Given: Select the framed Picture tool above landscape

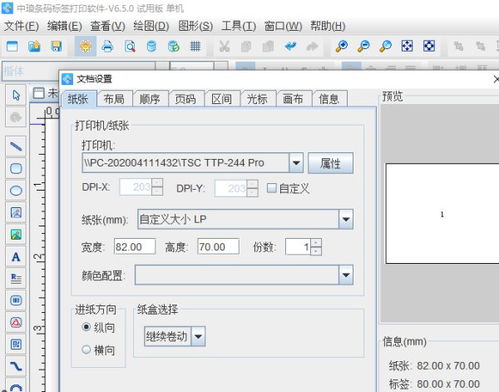Looking at the screenshot, I should click(x=16, y=212).
